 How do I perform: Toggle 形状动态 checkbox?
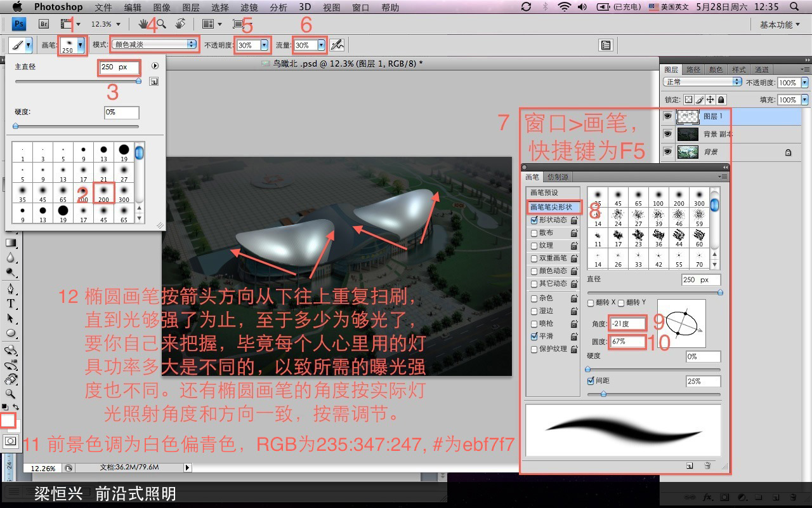(534, 220)
